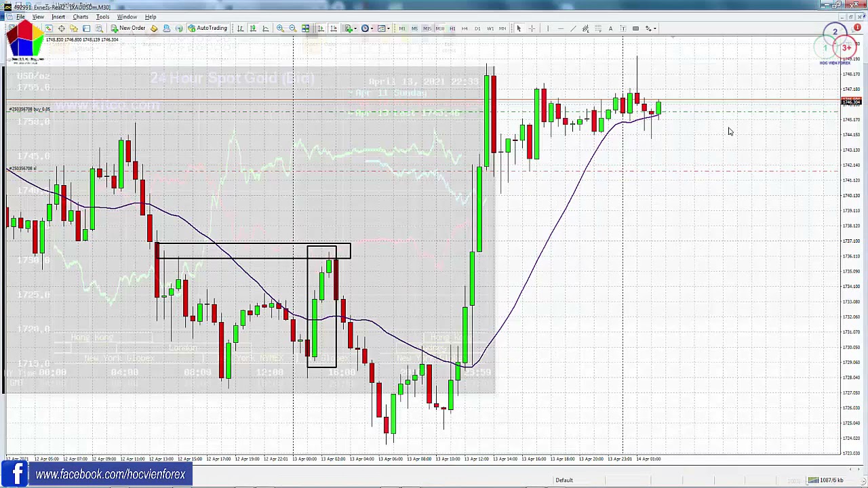
Task: Switch chart to candlesticks style
Action: (252, 28)
